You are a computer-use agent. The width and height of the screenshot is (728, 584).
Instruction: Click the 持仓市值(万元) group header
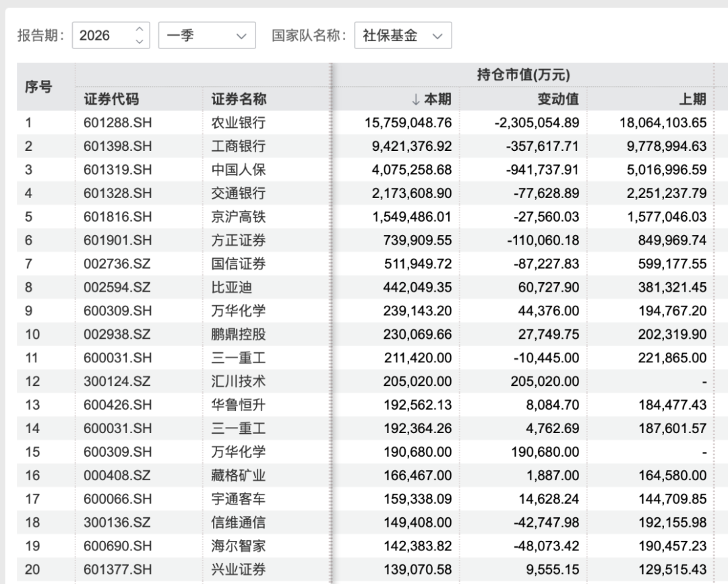click(x=523, y=75)
